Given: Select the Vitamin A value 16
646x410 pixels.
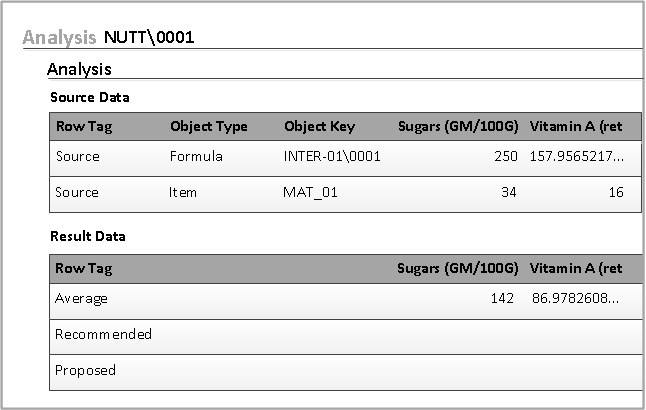Looking at the screenshot, I should [615, 193].
